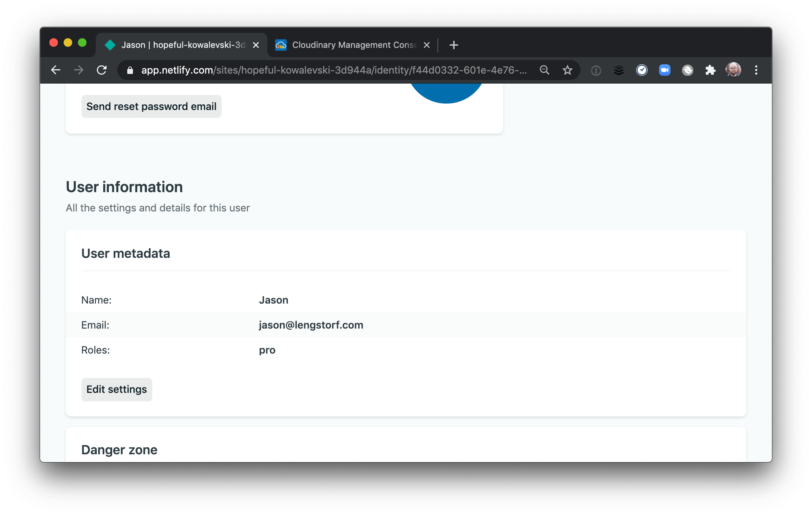The height and width of the screenshot is (515, 812).
Task: Open the bird-icon Twitter extension
Action: [x=687, y=70]
